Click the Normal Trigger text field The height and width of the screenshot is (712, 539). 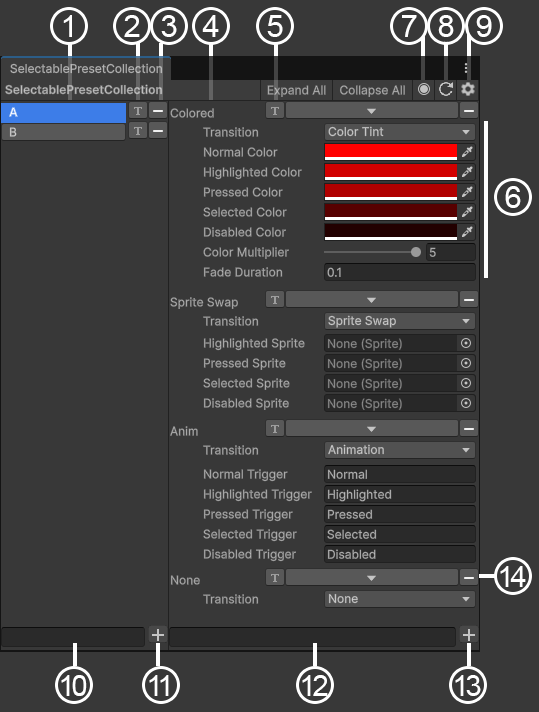tap(400, 474)
